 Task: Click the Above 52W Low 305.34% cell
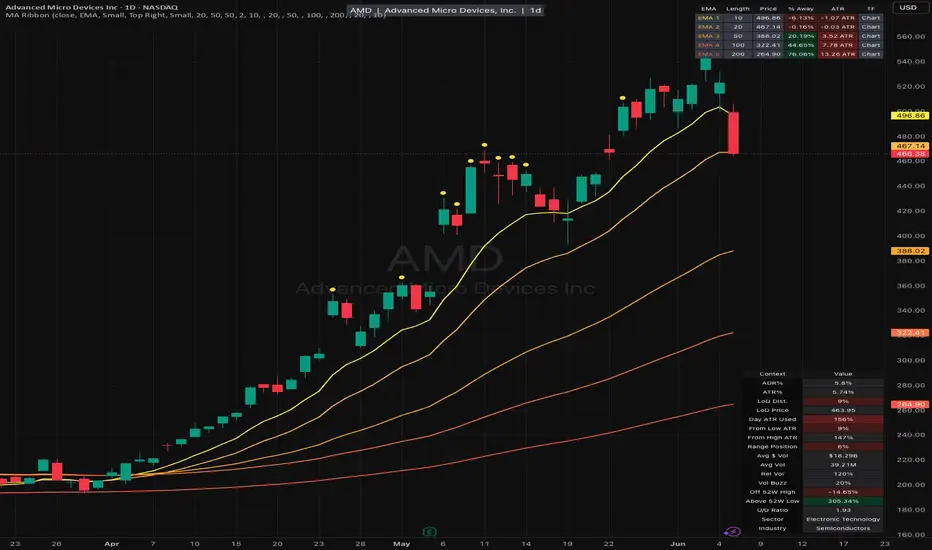click(x=843, y=501)
